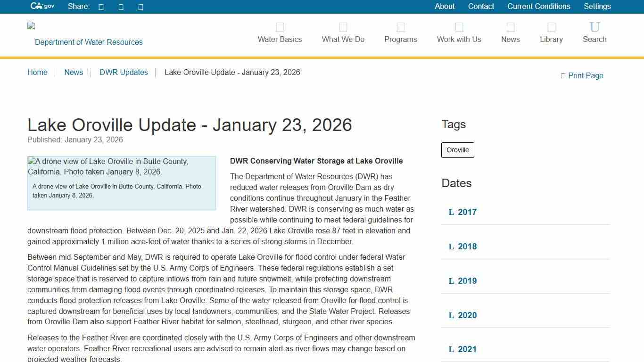644x362 pixels.
Task: Click the Library navigation icon
Action: point(551,27)
